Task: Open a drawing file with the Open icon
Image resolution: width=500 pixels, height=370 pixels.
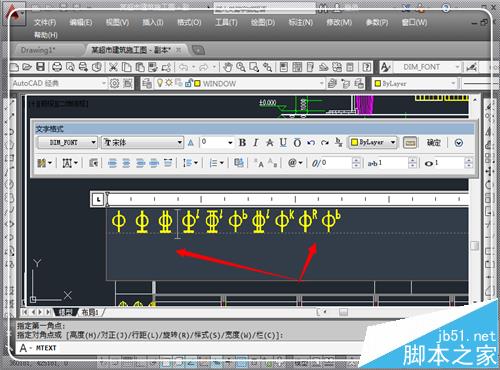Action: pyautogui.click(x=27, y=67)
